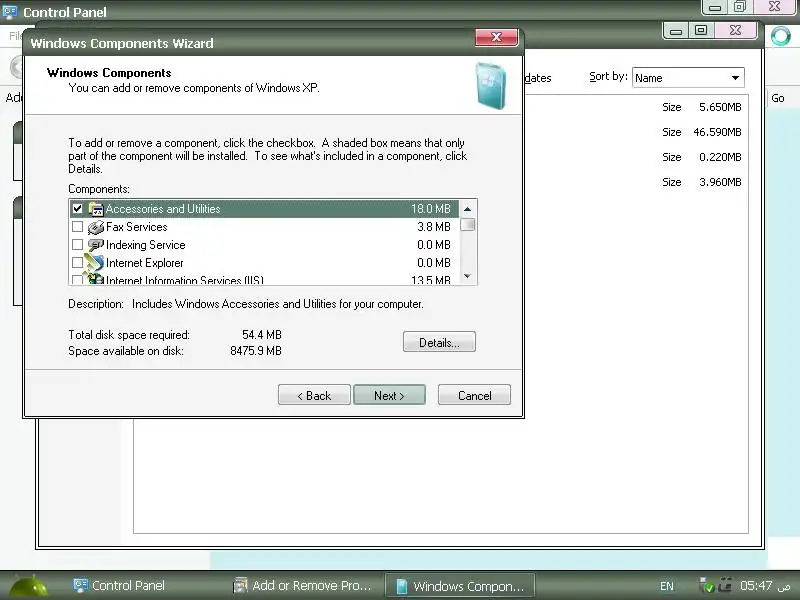Image resolution: width=800 pixels, height=600 pixels.
Task: Click the Windows Components wizard box icon
Action: 490,85
